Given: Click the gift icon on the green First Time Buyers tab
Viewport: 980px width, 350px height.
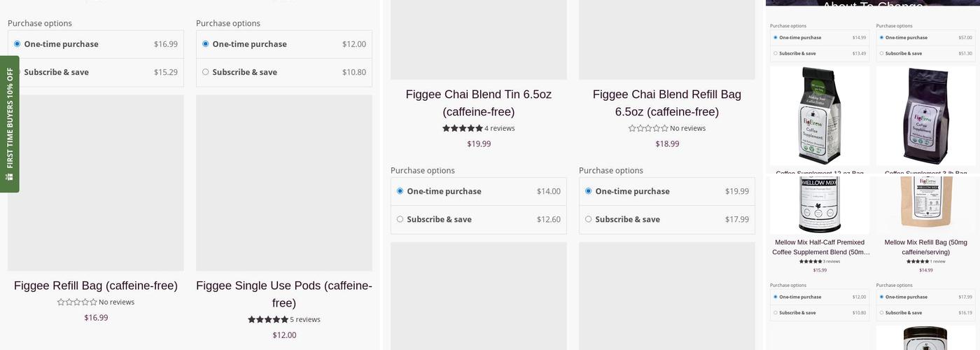Looking at the screenshot, I should pyautogui.click(x=10, y=177).
